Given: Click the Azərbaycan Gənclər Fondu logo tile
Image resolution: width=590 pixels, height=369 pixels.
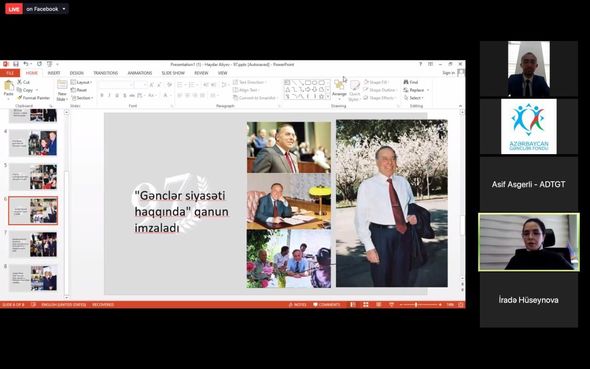Looking at the screenshot, I should click(529, 126).
